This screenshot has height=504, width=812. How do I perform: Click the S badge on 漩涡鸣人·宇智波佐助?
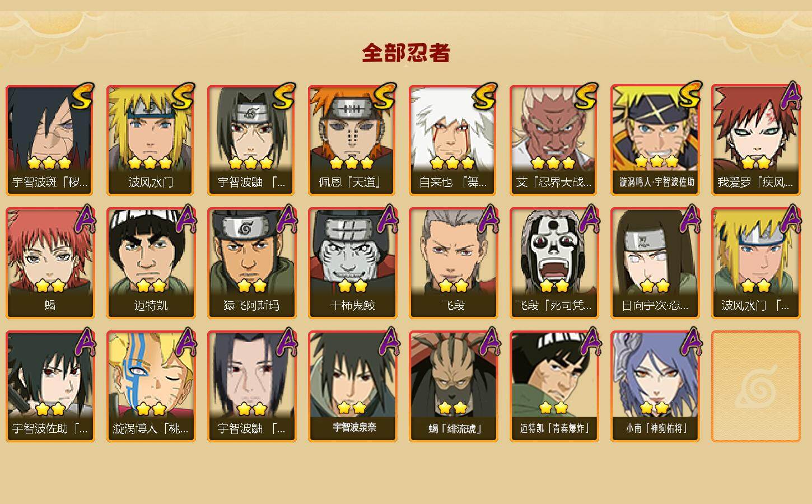(x=689, y=95)
